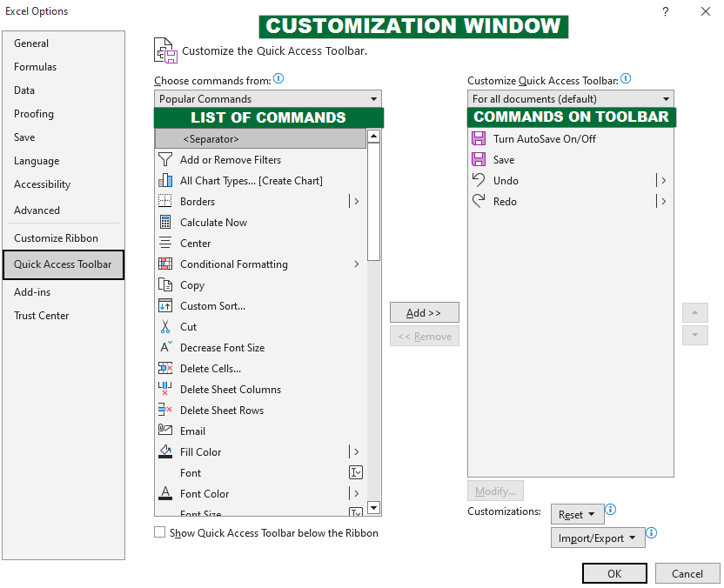724x588 pixels.
Task: Click the Center alignment icon
Action: pyautogui.click(x=164, y=243)
